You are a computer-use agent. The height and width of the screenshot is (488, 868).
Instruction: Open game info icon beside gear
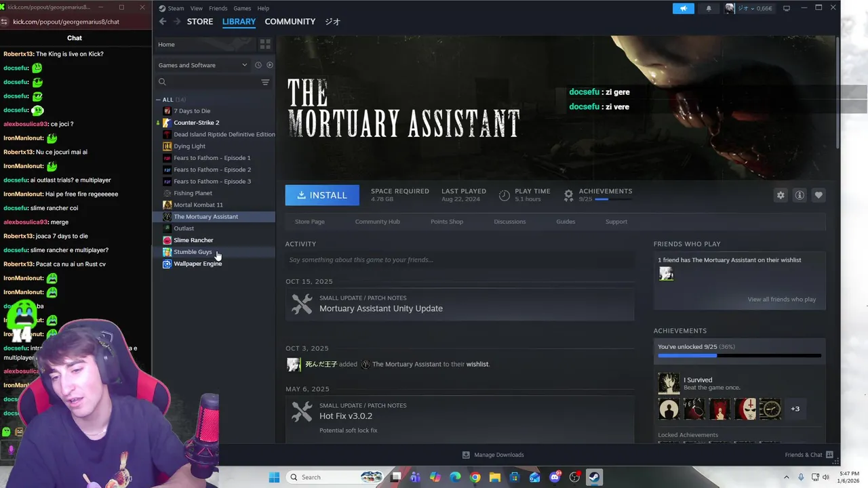800,195
